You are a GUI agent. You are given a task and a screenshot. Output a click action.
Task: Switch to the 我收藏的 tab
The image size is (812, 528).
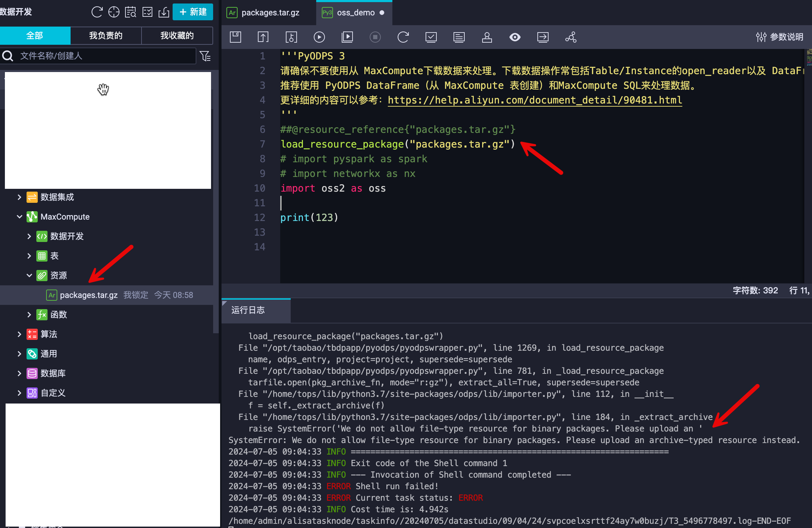[177, 36]
